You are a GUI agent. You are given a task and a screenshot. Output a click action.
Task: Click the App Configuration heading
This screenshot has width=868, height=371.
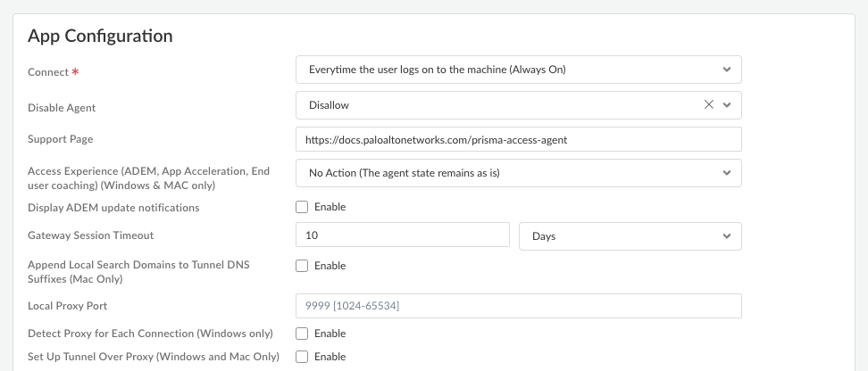coord(100,37)
